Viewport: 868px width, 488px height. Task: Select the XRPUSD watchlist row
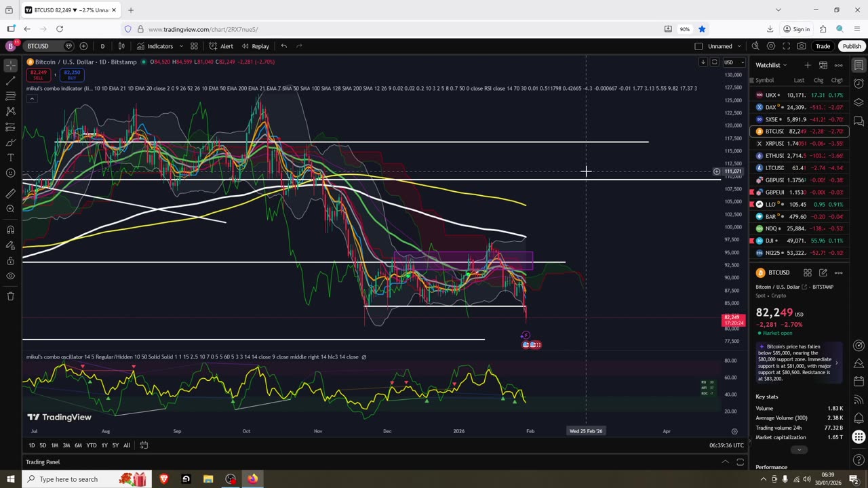tap(799, 144)
